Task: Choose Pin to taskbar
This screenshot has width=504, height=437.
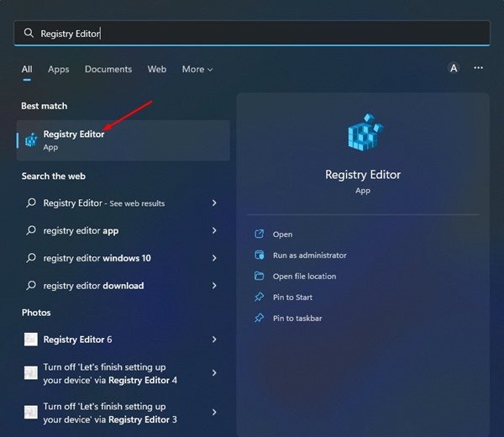Action: pyautogui.click(x=297, y=319)
